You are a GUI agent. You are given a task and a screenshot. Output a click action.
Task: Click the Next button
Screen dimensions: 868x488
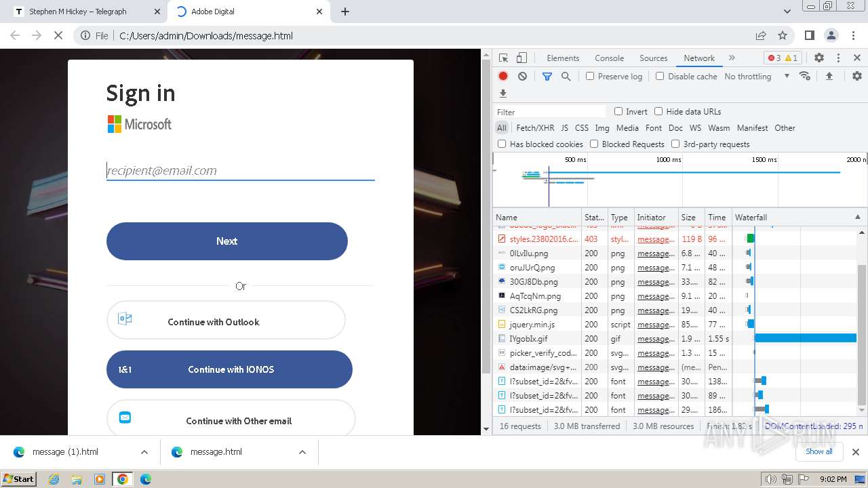(x=227, y=241)
